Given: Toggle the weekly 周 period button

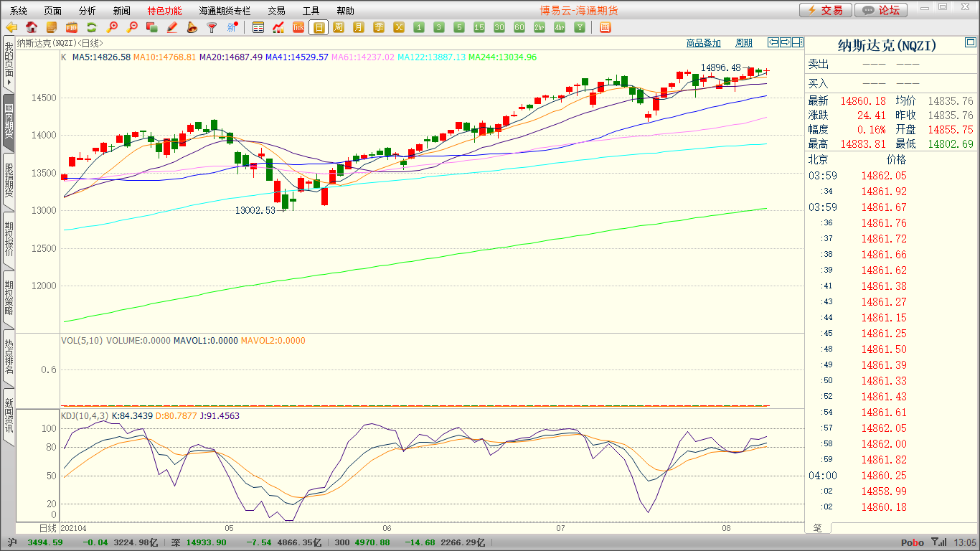Looking at the screenshot, I should click(339, 27).
